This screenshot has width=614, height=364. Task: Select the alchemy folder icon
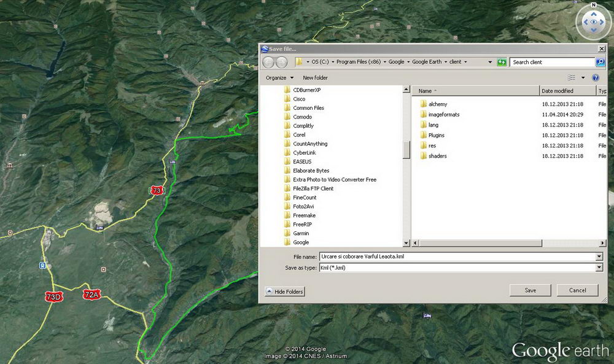[423, 104]
